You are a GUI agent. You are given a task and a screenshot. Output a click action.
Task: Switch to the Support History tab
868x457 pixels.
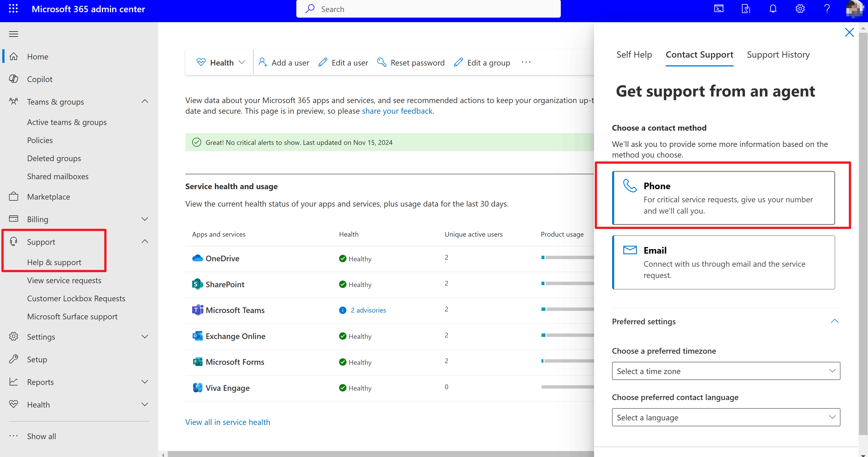pyautogui.click(x=778, y=55)
